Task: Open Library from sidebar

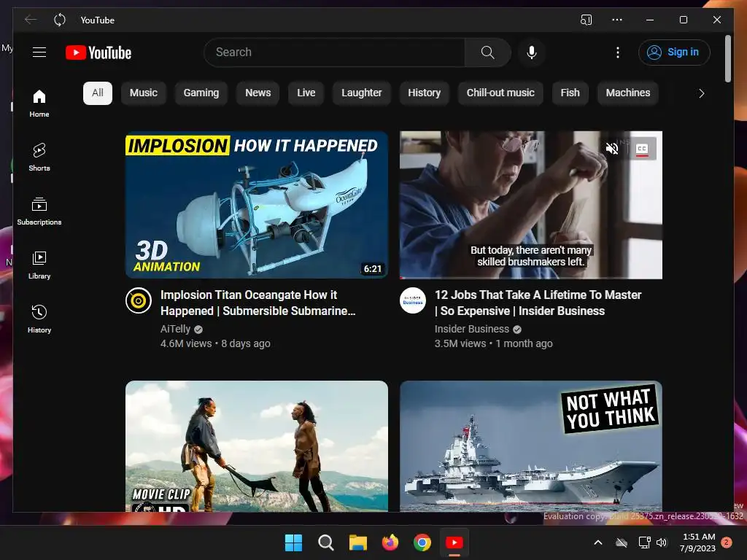Action: 39,265
